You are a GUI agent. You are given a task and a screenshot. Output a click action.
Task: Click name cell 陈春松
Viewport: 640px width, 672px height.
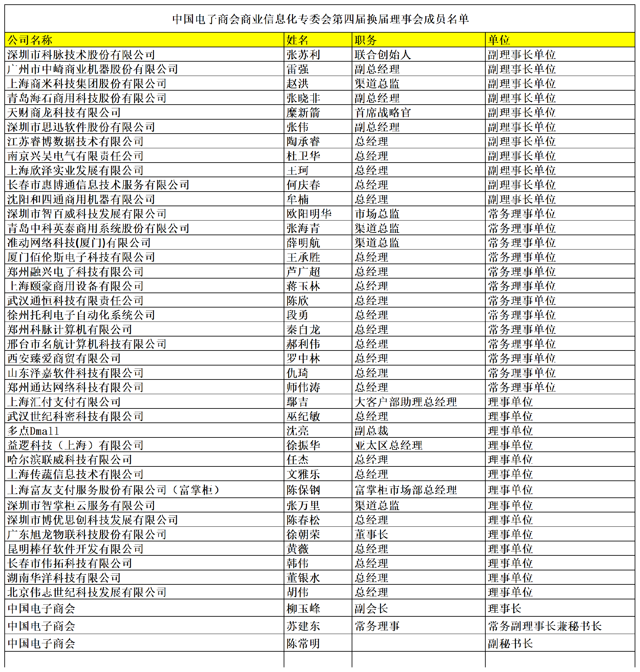click(x=318, y=520)
